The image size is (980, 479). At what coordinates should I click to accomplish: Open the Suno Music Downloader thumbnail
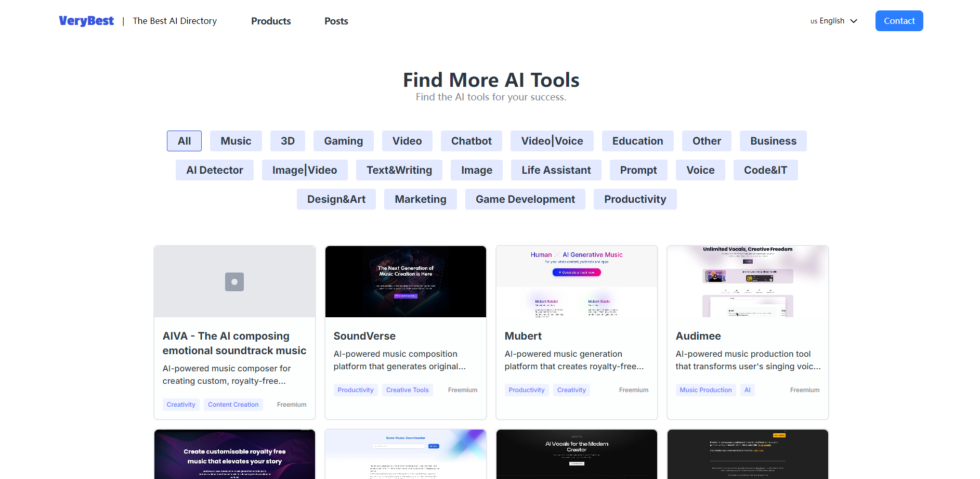coord(406,454)
